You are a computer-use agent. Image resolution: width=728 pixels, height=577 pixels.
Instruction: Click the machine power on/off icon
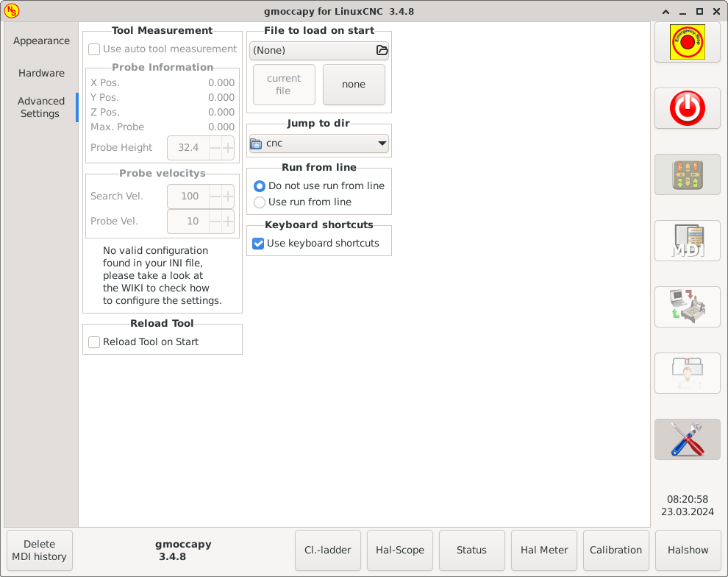tap(687, 107)
